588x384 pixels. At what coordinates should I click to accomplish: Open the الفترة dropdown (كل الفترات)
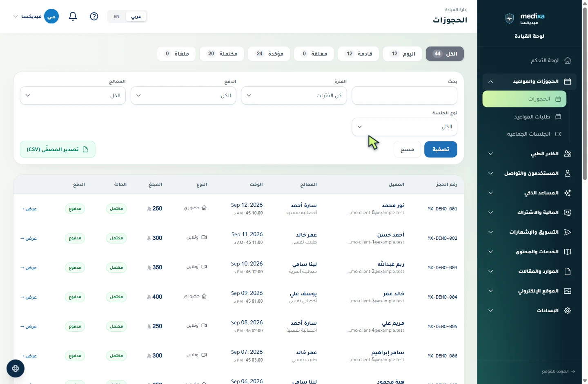coord(294,95)
